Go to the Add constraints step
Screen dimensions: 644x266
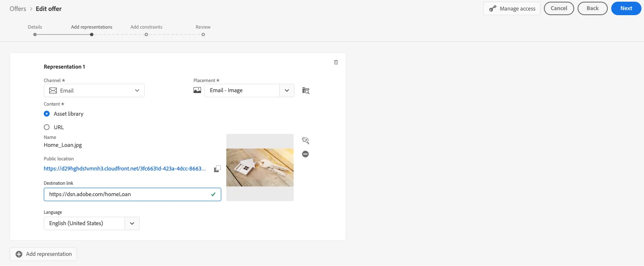[146, 27]
